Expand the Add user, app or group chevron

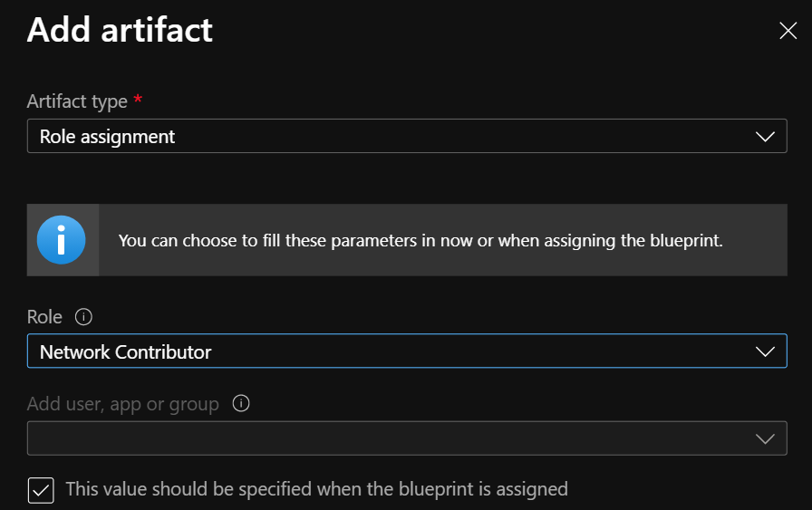click(x=765, y=438)
